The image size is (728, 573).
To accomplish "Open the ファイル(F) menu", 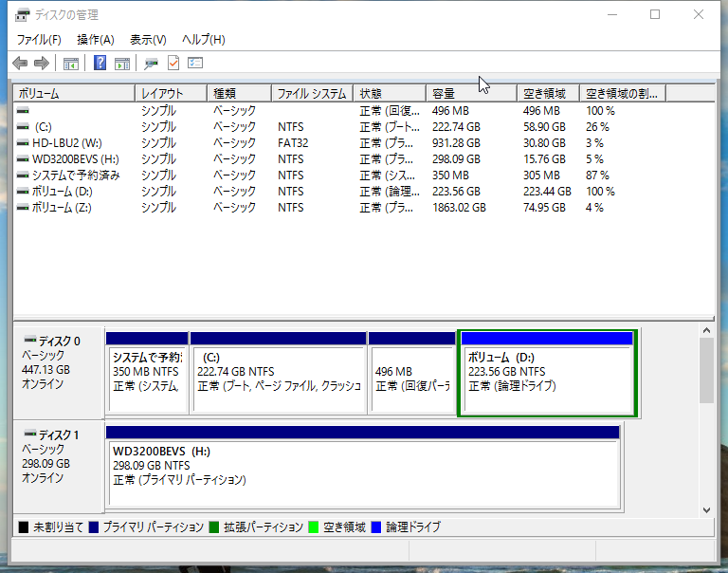I will tap(39, 40).
